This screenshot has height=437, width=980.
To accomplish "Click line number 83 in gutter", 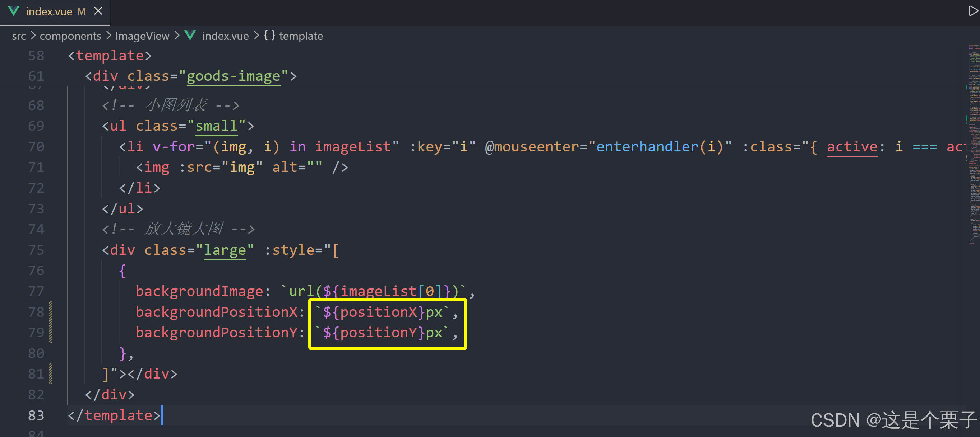I will [36, 415].
